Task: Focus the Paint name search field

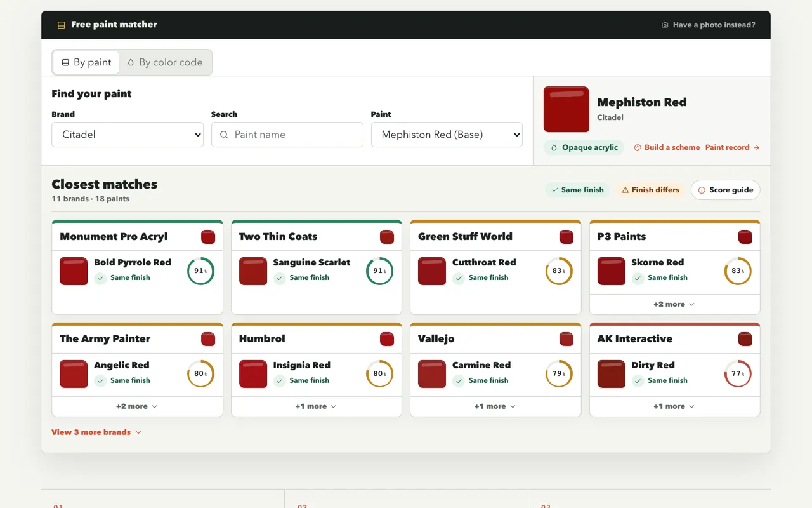Action: (287, 135)
